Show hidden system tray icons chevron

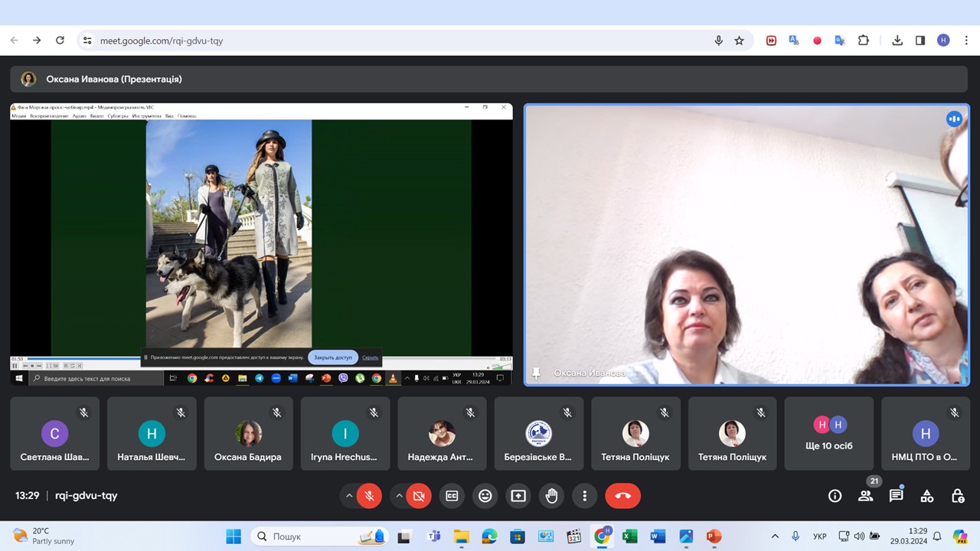(775, 536)
